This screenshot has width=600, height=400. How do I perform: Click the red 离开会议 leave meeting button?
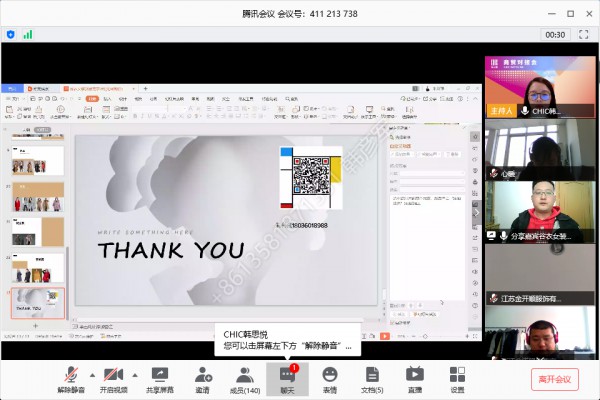click(x=554, y=379)
